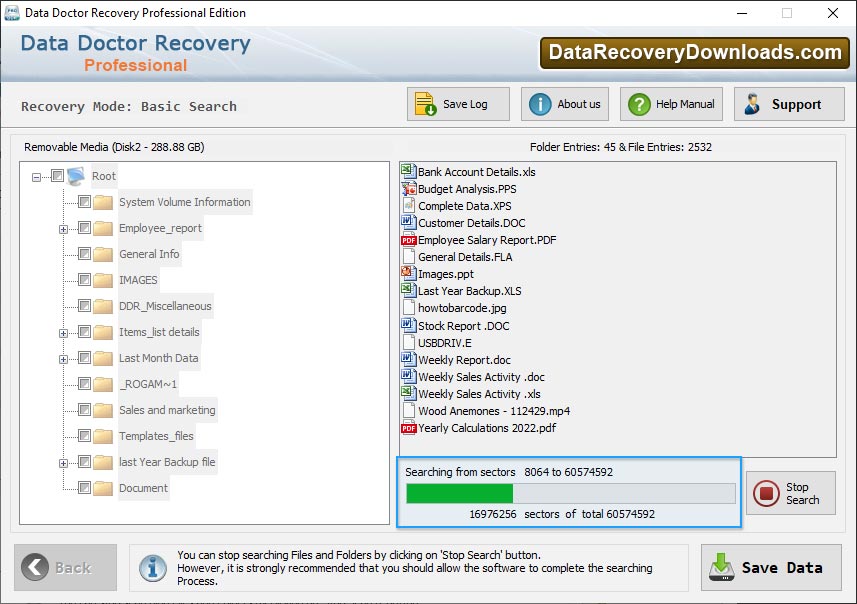The height and width of the screenshot is (604, 857).
Task: Collapse the Root tree node
Action: click(x=36, y=177)
